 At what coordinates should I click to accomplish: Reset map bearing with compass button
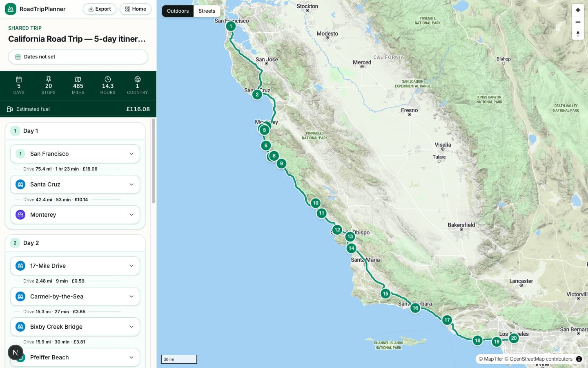point(578,34)
